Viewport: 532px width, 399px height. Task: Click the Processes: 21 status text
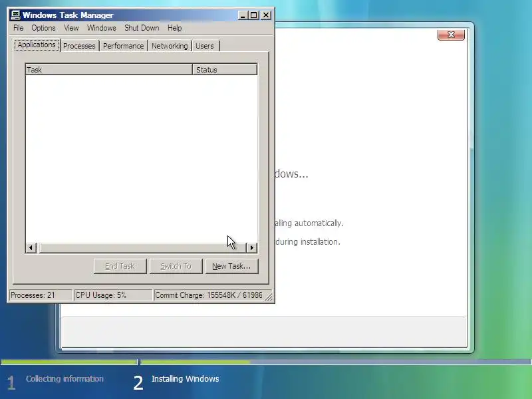pos(33,295)
